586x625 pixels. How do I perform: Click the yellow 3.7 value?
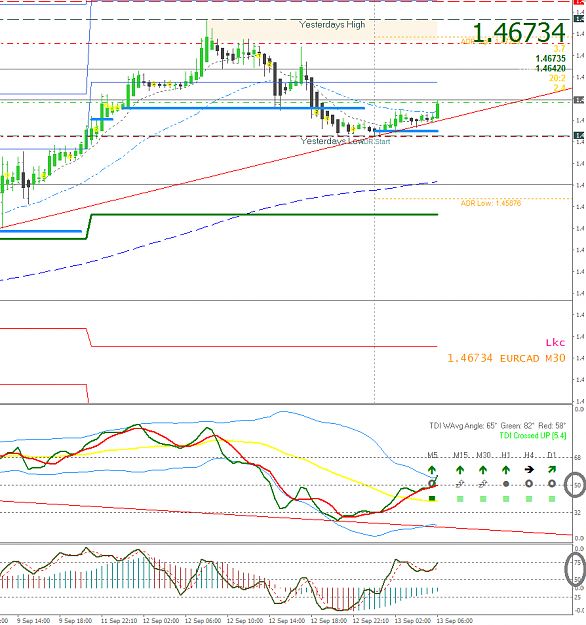(559, 49)
